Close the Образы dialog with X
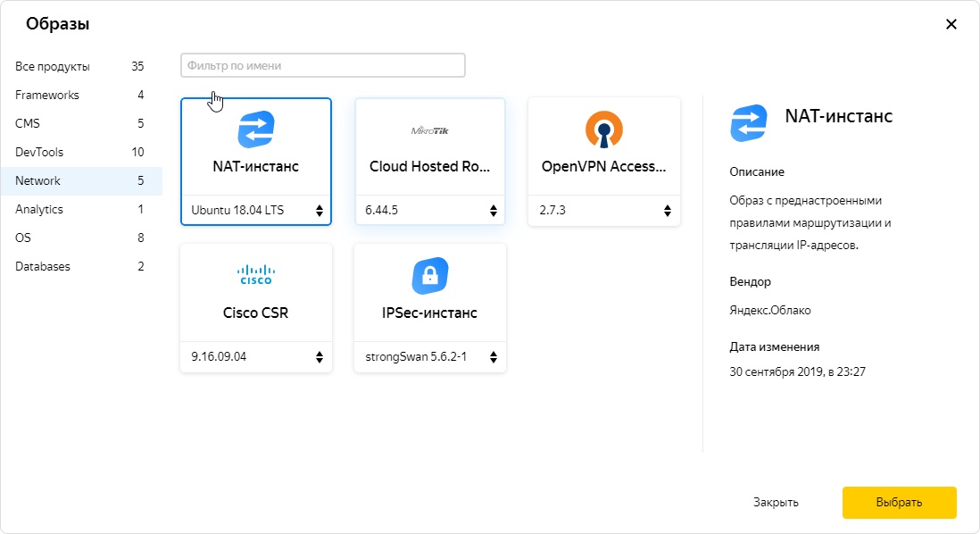The image size is (980, 534). coord(951,24)
